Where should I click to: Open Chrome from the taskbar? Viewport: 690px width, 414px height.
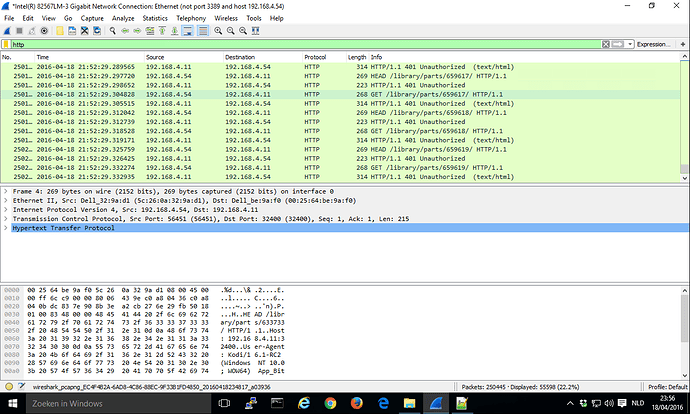click(330, 403)
